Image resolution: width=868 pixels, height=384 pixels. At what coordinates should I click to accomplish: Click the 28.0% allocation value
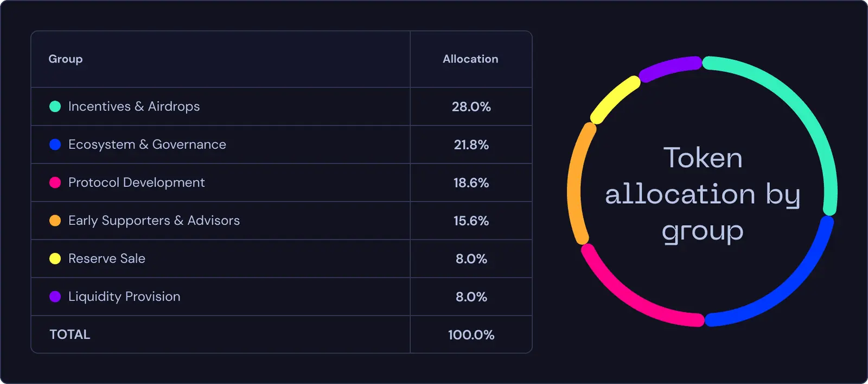471,107
